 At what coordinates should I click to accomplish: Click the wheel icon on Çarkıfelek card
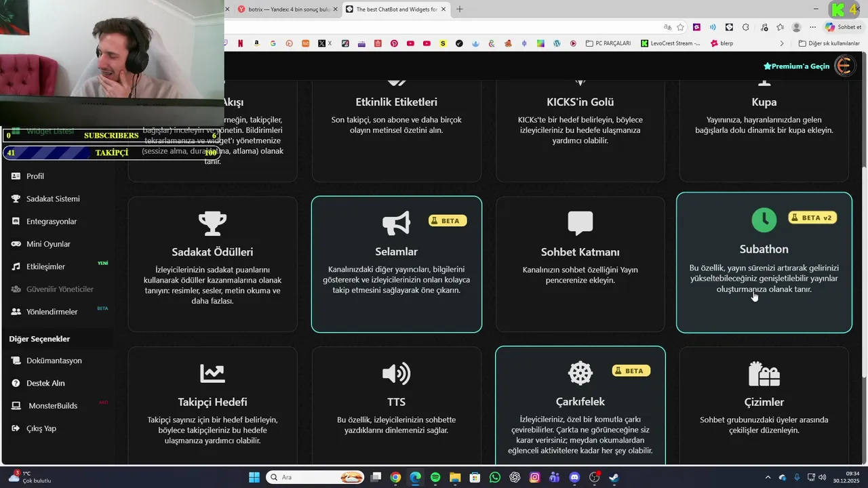pyautogui.click(x=580, y=373)
